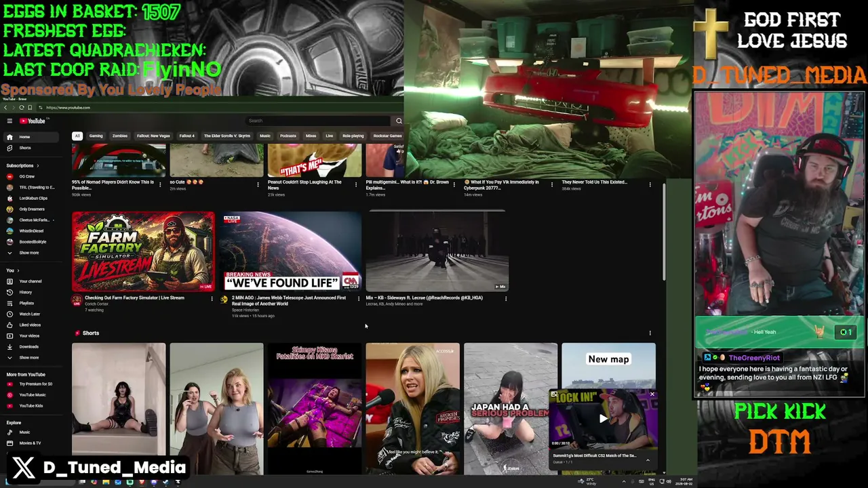Open Movies & TV under Explore
Viewport: 868px width, 488px height.
[x=32, y=443]
